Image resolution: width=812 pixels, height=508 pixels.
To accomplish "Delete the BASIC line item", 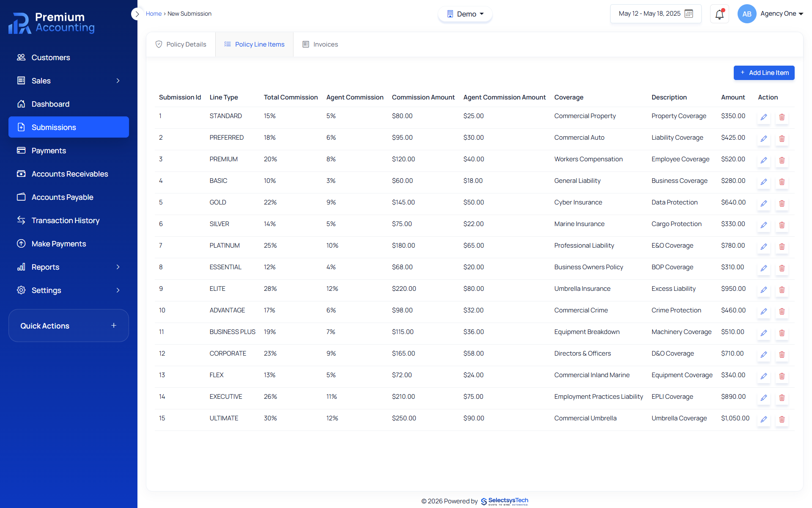I will pos(782,182).
